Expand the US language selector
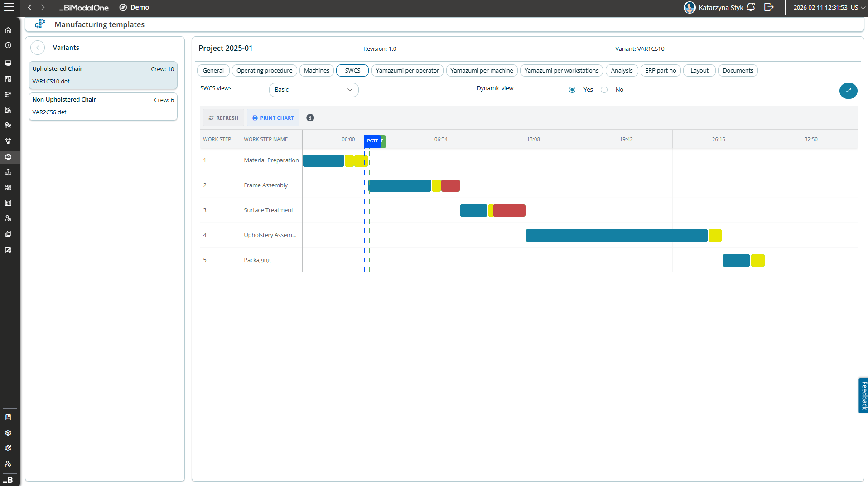Viewport: 868px width, 486px height. coord(858,7)
